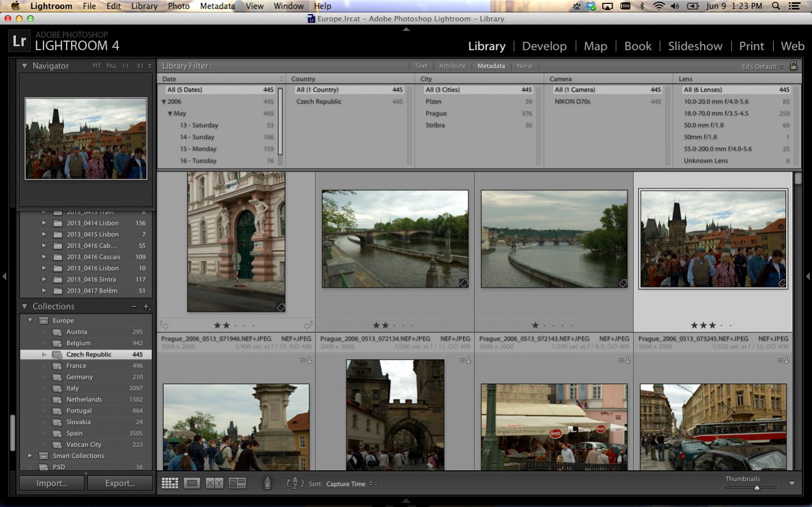Open Survey view icon
The width and height of the screenshot is (812, 507).
coord(237,483)
